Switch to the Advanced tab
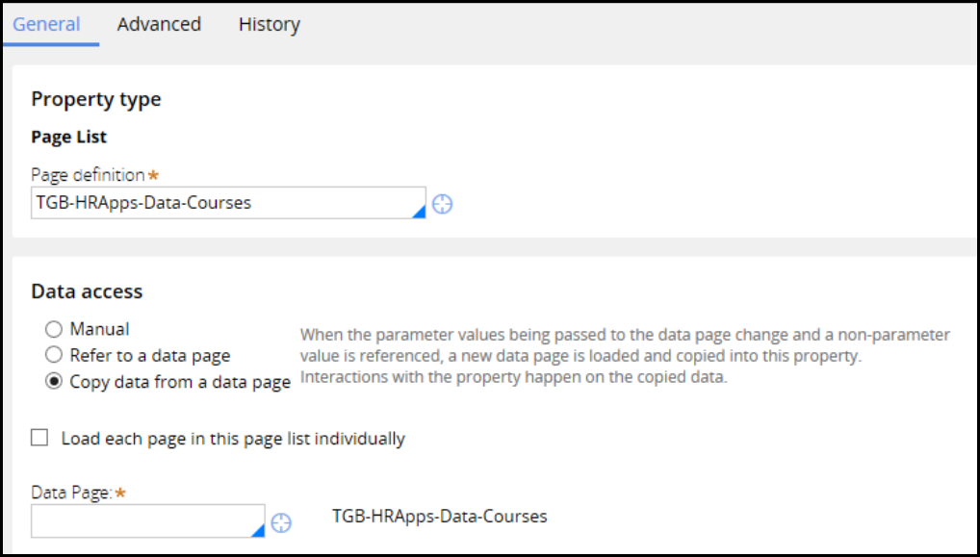 pyautogui.click(x=159, y=24)
